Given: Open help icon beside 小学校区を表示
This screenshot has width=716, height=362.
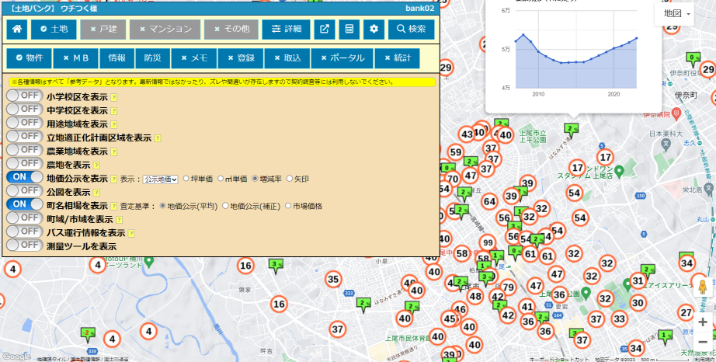Looking at the screenshot, I should click(114, 97).
